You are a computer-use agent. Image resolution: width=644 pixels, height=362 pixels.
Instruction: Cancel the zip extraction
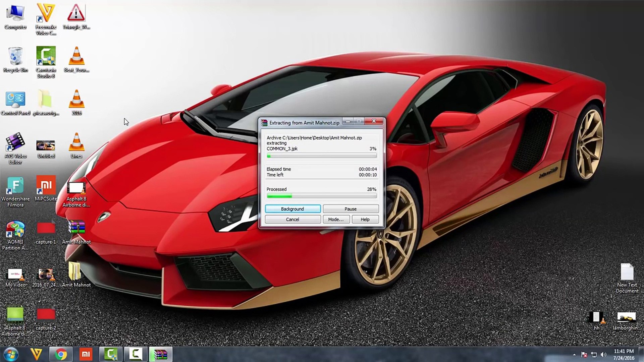coord(292,219)
